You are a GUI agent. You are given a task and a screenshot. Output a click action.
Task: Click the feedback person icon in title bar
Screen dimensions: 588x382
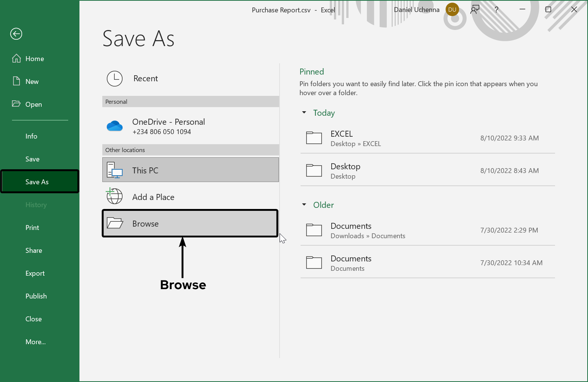(475, 10)
